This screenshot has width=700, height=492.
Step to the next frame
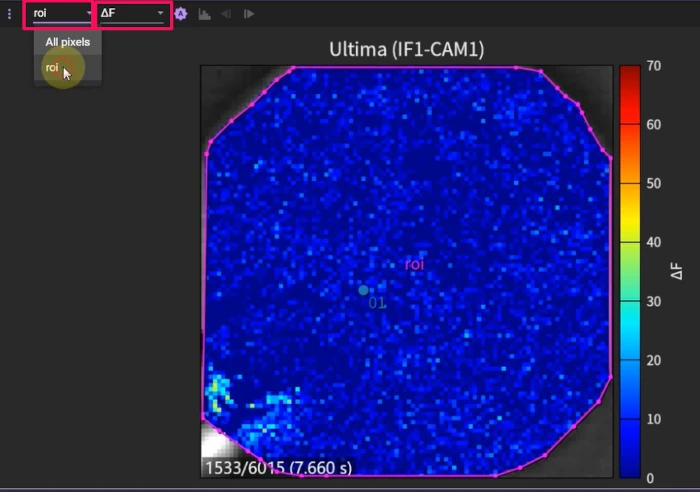coord(249,14)
